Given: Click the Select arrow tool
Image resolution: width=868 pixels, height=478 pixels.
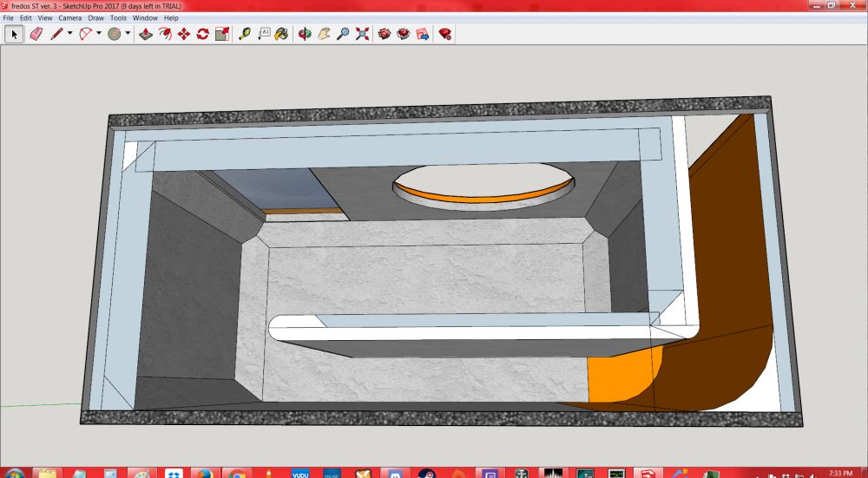Looking at the screenshot, I should [14, 35].
